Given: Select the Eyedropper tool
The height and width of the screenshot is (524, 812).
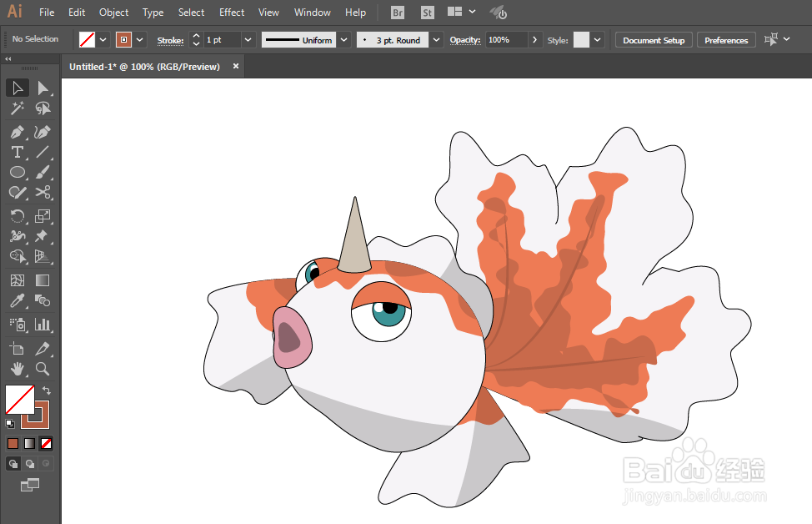Looking at the screenshot, I should [17, 300].
